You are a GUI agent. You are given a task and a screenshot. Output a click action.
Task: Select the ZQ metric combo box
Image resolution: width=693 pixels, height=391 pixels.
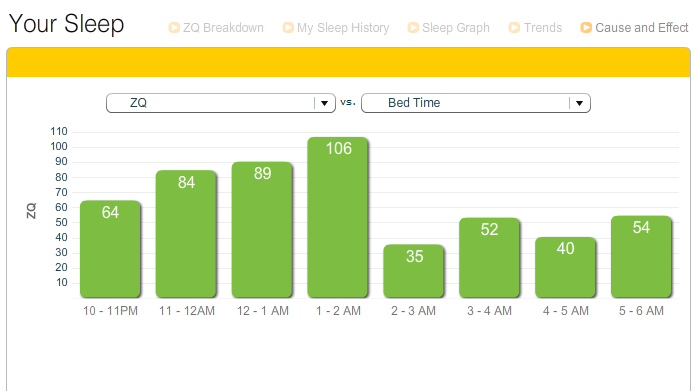pos(221,103)
